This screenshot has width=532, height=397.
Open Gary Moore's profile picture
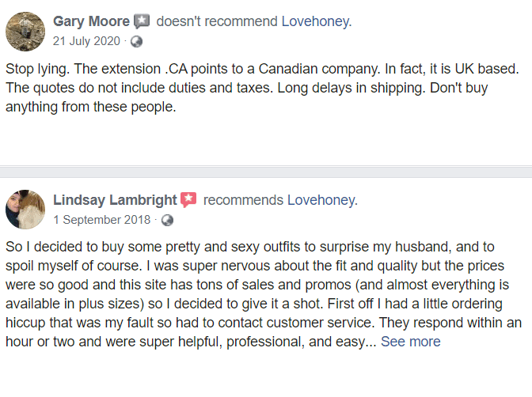coord(25,32)
